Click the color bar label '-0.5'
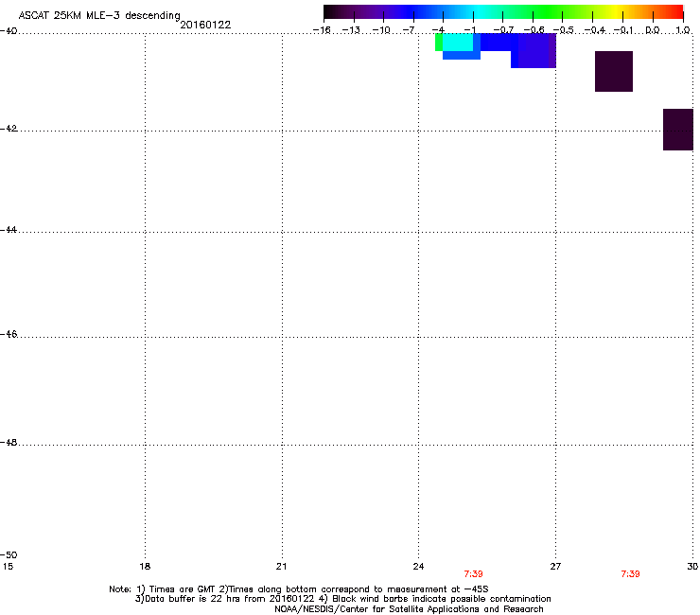This screenshot has width=700, height=615. click(x=564, y=30)
